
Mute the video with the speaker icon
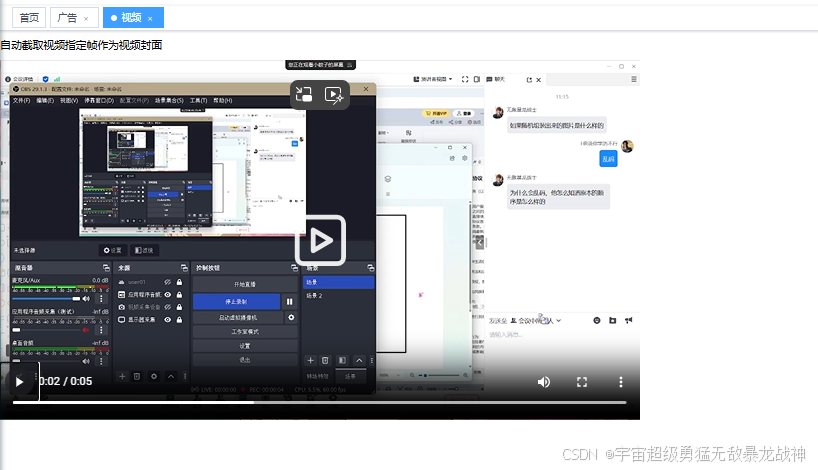tap(544, 382)
